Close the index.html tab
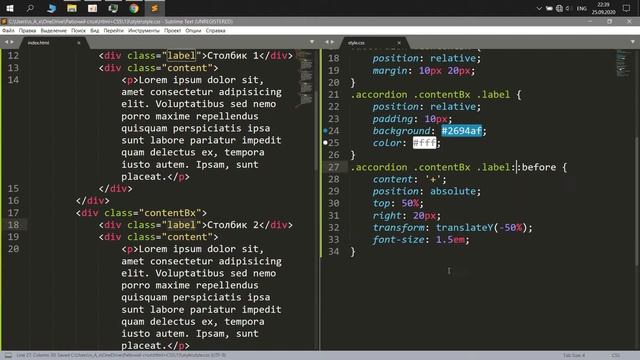The width and height of the screenshot is (640, 360). (79, 42)
